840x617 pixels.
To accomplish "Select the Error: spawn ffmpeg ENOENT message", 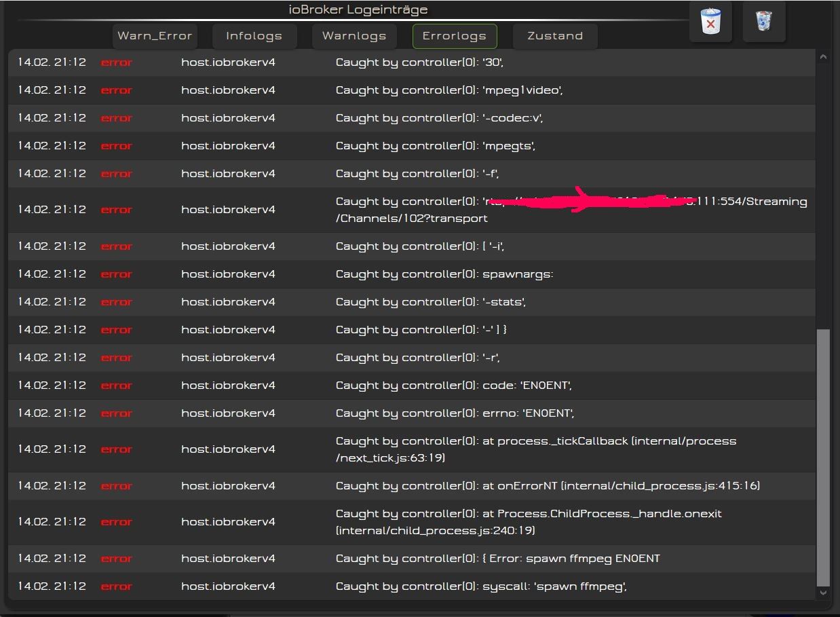I will (x=498, y=559).
